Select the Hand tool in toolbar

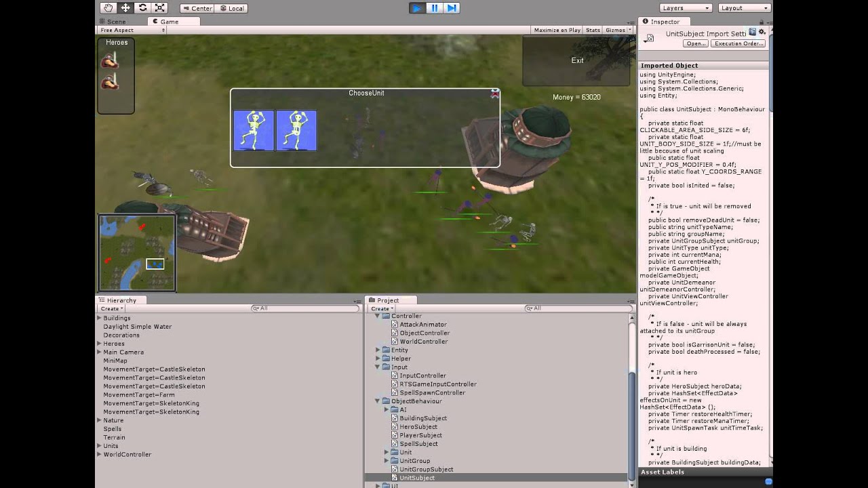[108, 8]
